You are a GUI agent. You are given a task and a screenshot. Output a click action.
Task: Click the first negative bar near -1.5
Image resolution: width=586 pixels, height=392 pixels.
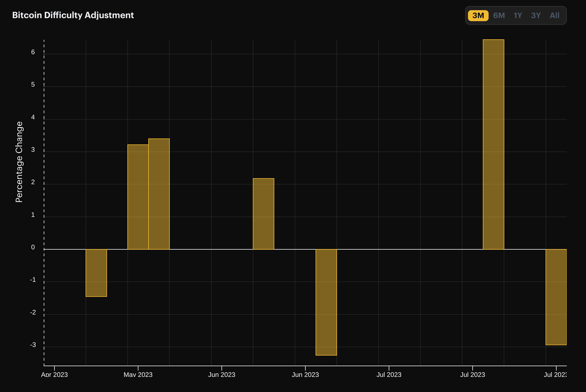point(96,273)
